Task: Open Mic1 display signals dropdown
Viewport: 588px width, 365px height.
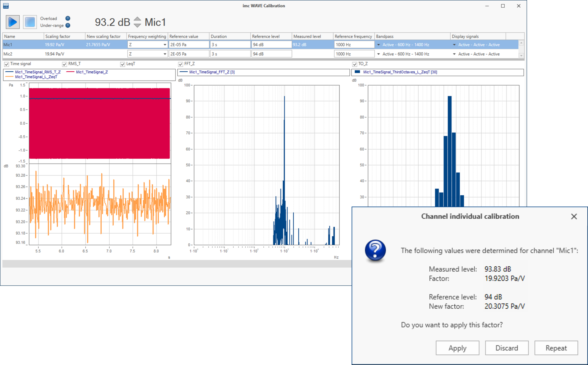Action: 454,45
